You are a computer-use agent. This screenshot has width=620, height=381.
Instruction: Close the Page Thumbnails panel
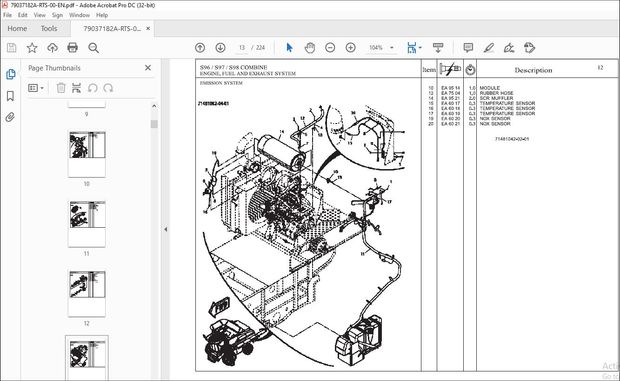click(x=148, y=68)
